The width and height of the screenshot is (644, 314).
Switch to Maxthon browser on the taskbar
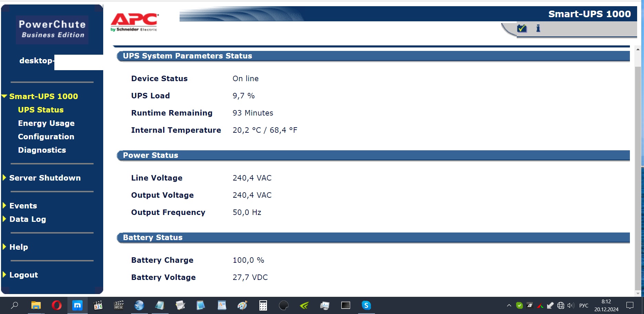click(77, 305)
